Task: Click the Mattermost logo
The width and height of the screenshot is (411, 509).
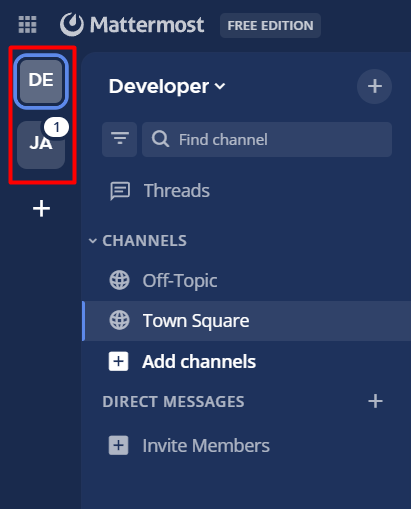Action: pos(132,25)
